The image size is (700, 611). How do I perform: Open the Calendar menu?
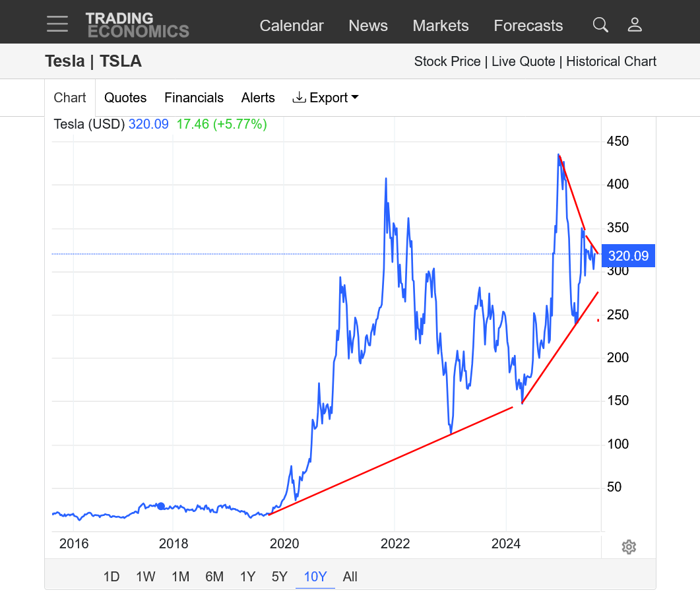tap(292, 26)
